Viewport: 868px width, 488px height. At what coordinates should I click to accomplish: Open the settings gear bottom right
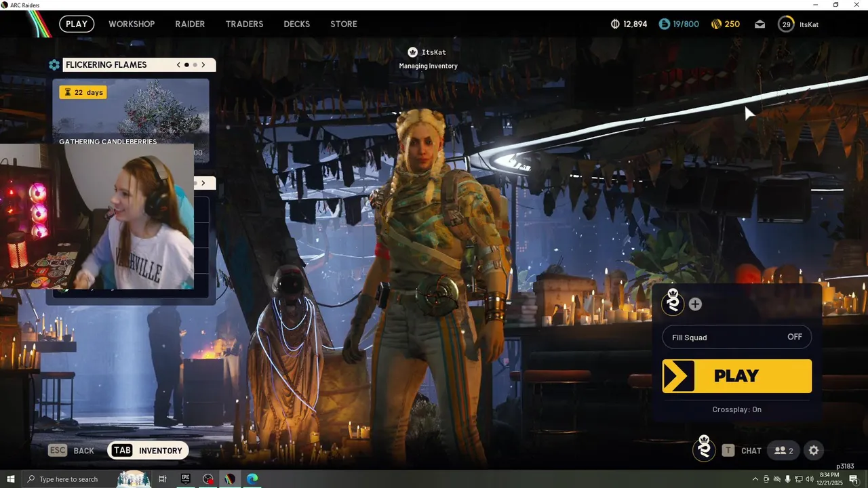814,451
